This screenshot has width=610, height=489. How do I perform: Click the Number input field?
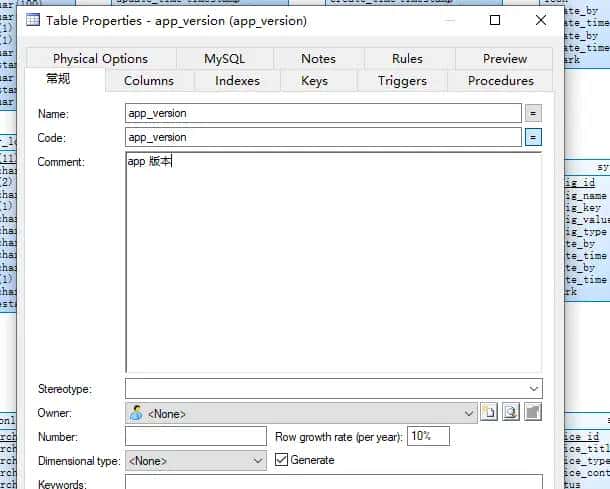pyautogui.click(x=196, y=436)
